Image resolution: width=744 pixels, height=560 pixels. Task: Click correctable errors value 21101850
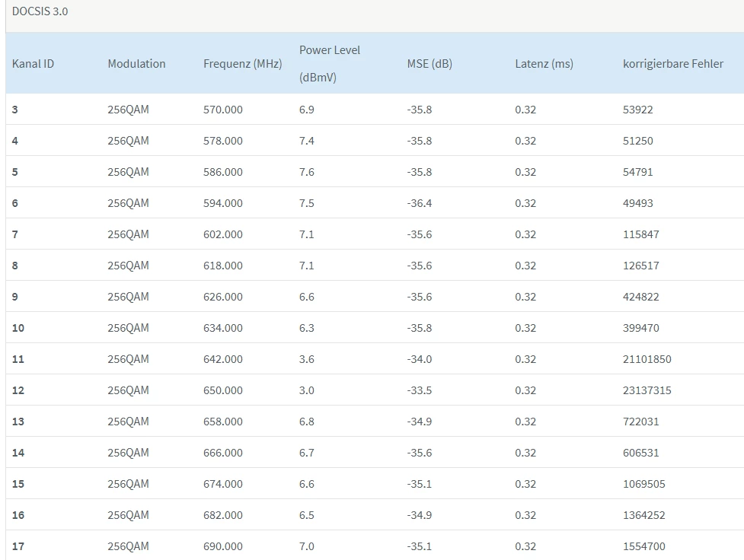pyautogui.click(x=647, y=359)
